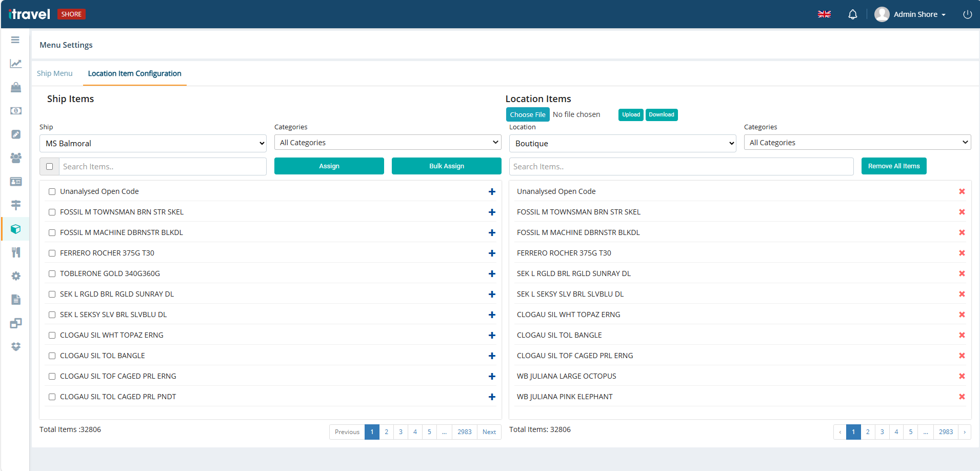Image resolution: width=980 pixels, height=471 pixels.
Task: Check the FERRERO ROCHER 375G T30 checkbox
Action: [x=52, y=253]
